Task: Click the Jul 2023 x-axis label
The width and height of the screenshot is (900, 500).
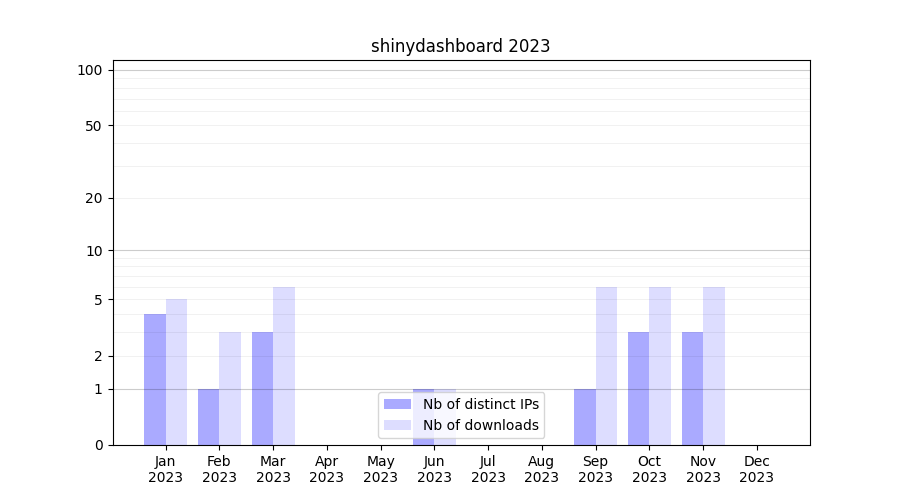Action: (488, 469)
